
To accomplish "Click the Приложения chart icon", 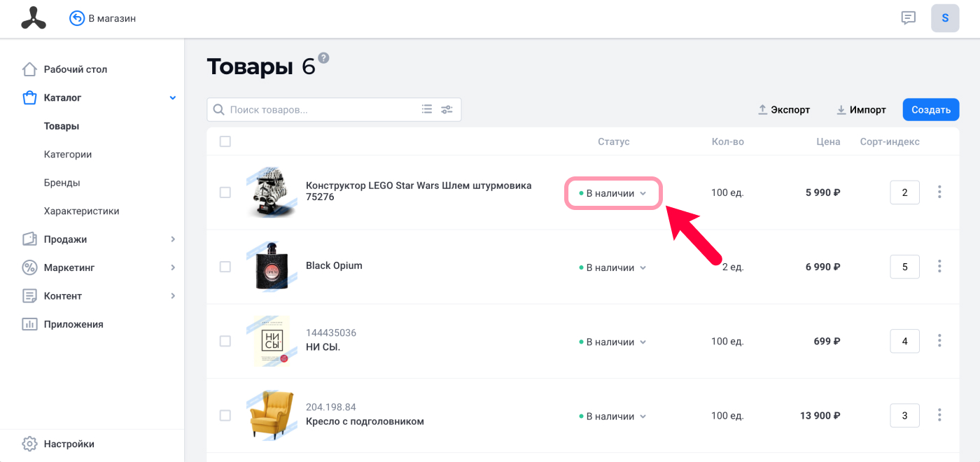I will (29, 324).
